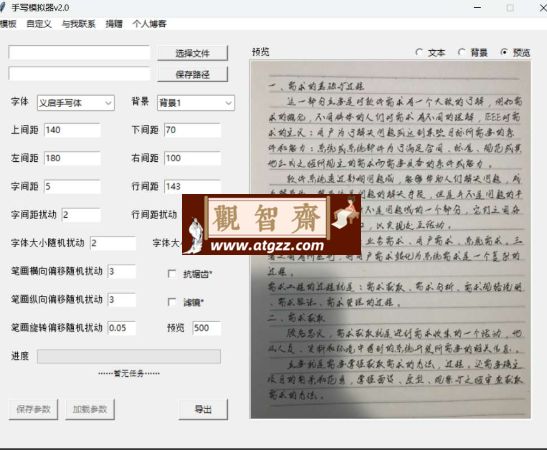Focus the 右间距 field showing 100
The image size is (547, 450).
click(x=193, y=158)
